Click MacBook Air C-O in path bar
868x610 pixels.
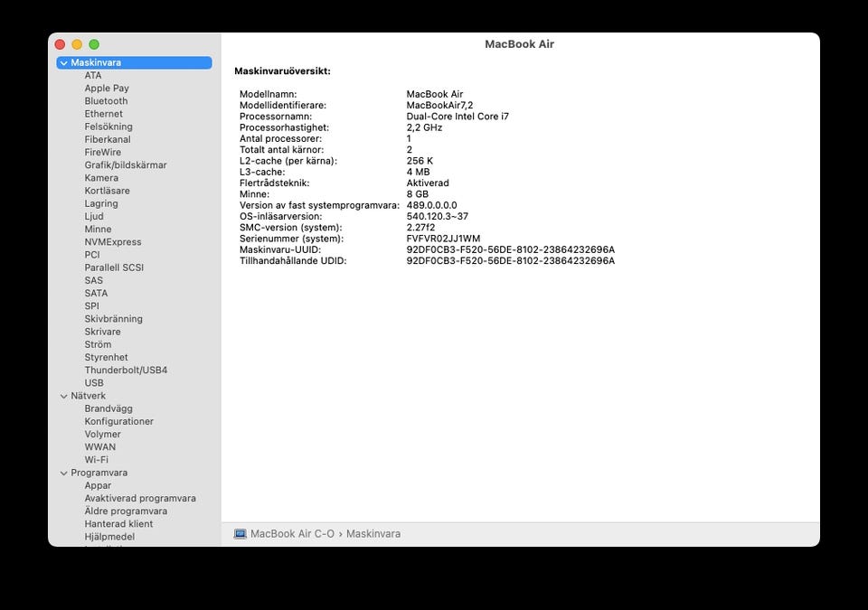(x=292, y=533)
